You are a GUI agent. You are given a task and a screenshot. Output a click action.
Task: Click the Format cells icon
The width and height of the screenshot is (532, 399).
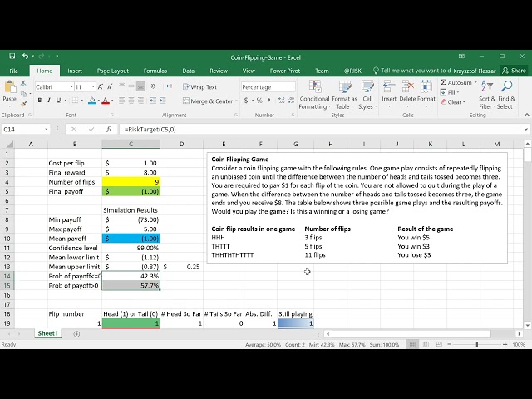[426, 86]
